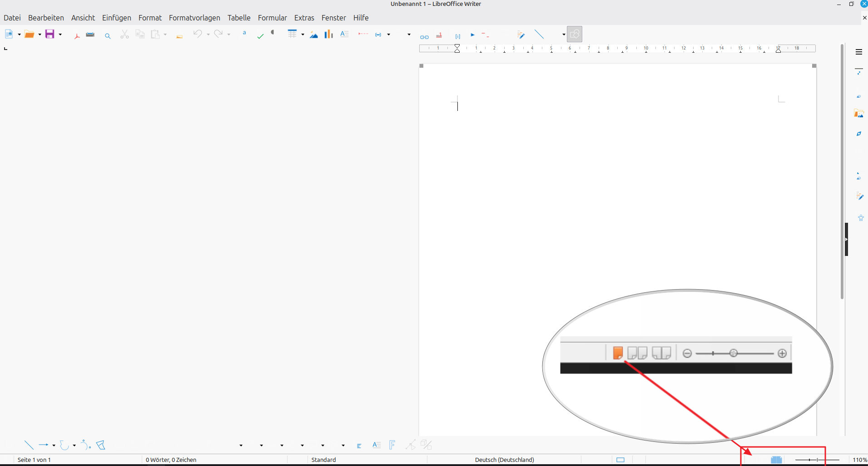Toggle formatting marks pilcrow icon
868x466 pixels.
[273, 32]
